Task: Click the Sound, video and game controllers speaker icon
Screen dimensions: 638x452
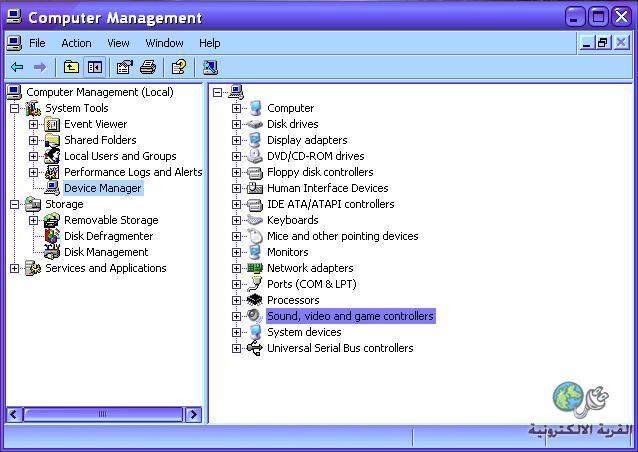Action: click(x=255, y=316)
